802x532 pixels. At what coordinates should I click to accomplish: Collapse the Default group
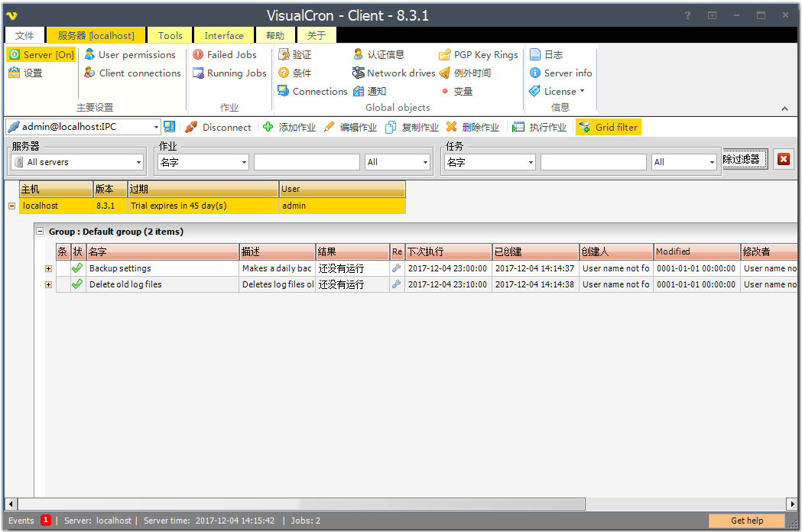point(40,231)
